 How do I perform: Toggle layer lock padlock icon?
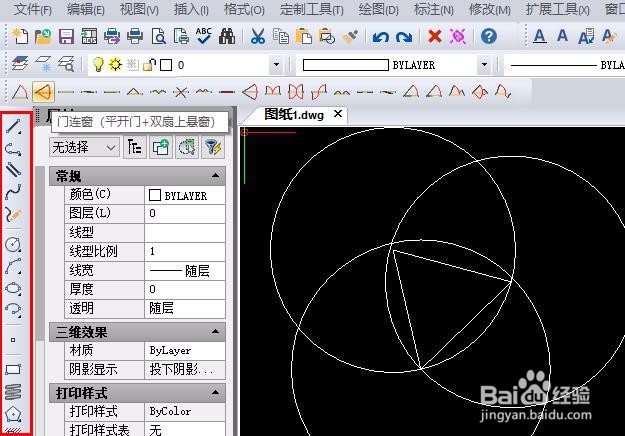pos(149,65)
